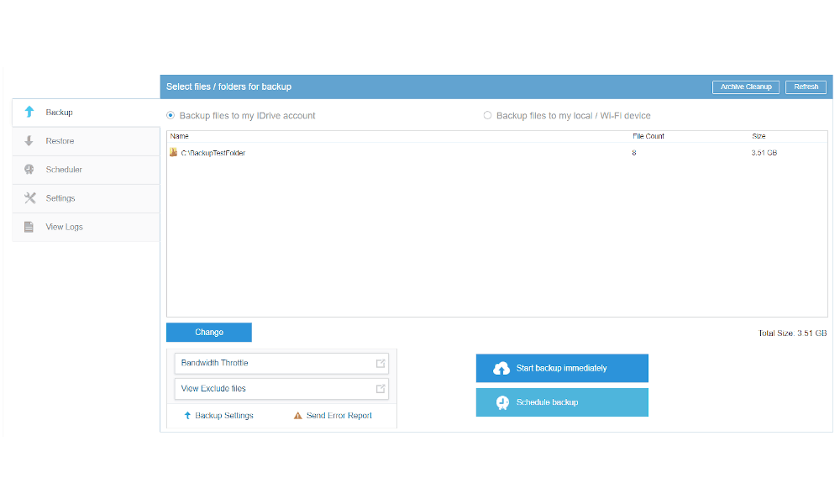Select the C:\BackupTestFolder row in the list
The height and width of the screenshot is (504, 840).
(213, 152)
